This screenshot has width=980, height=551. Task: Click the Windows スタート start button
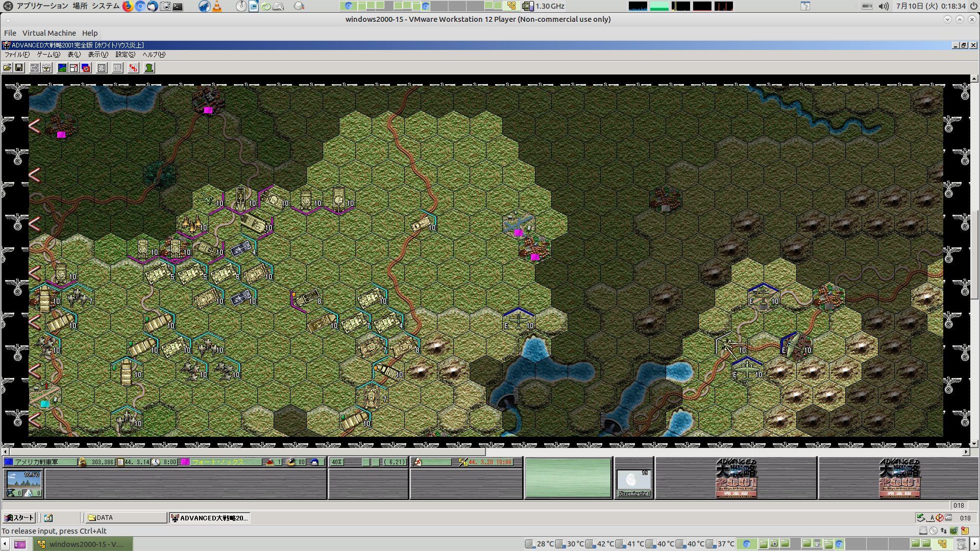[x=19, y=518]
